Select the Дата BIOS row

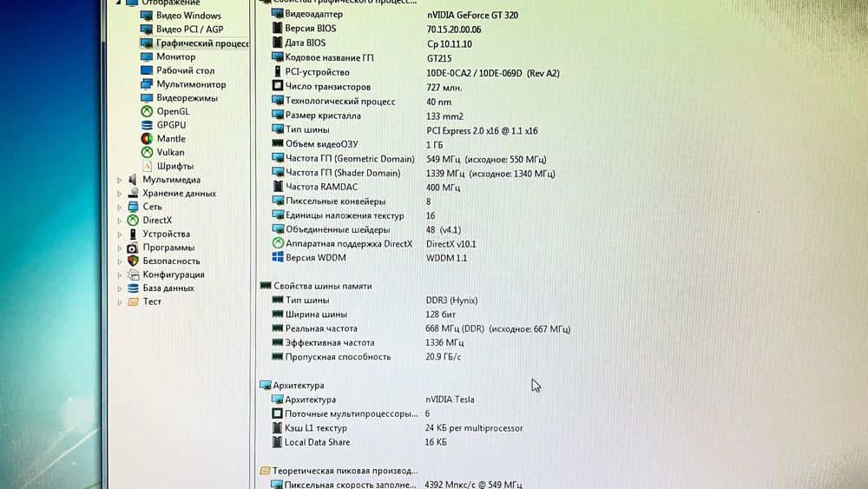tap(372, 43)
